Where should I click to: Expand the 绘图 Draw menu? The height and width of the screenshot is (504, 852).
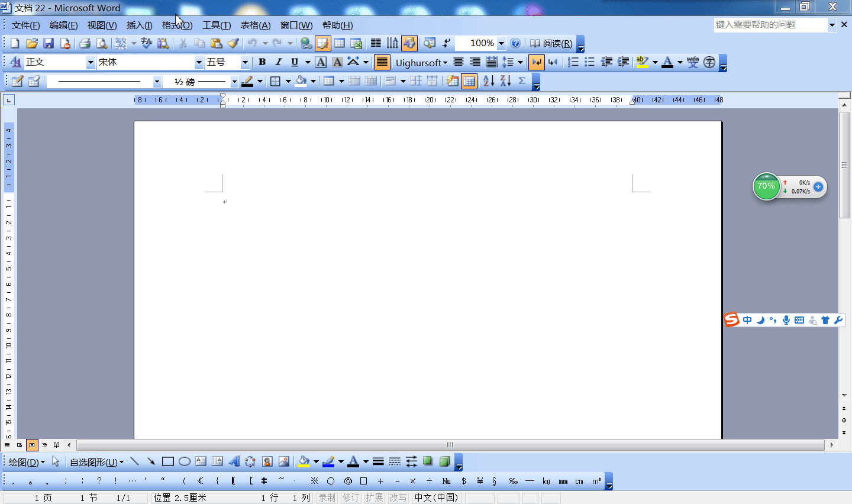pyautogui.click(x=27, y=462)
